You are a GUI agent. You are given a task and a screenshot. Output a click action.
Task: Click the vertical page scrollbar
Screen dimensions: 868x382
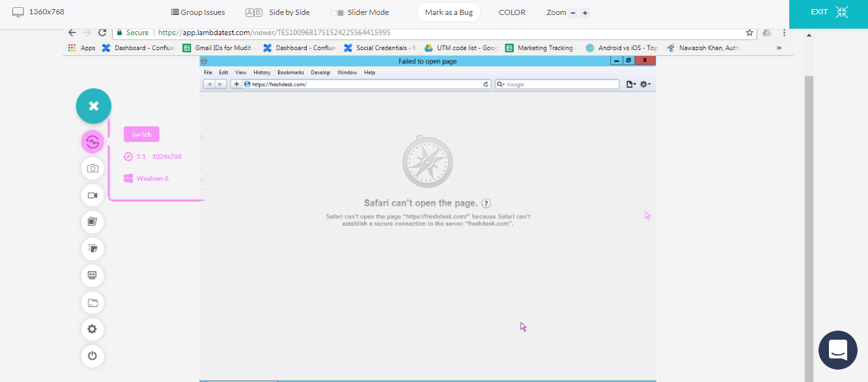809,228
